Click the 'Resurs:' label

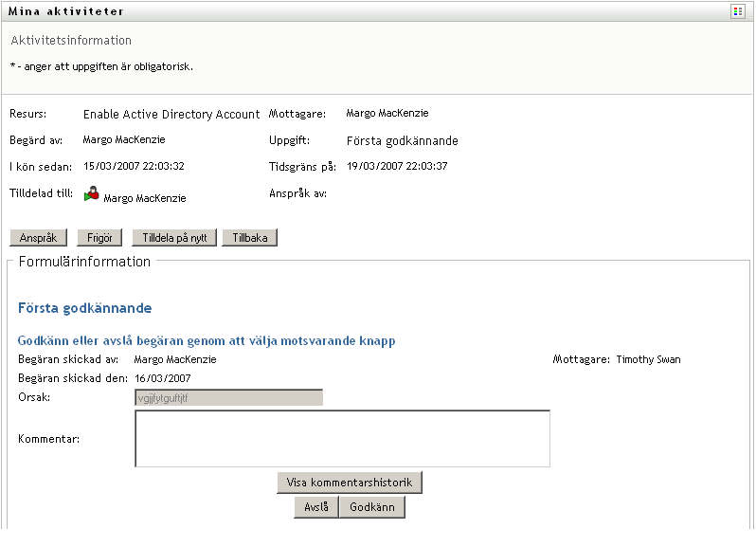28,114
